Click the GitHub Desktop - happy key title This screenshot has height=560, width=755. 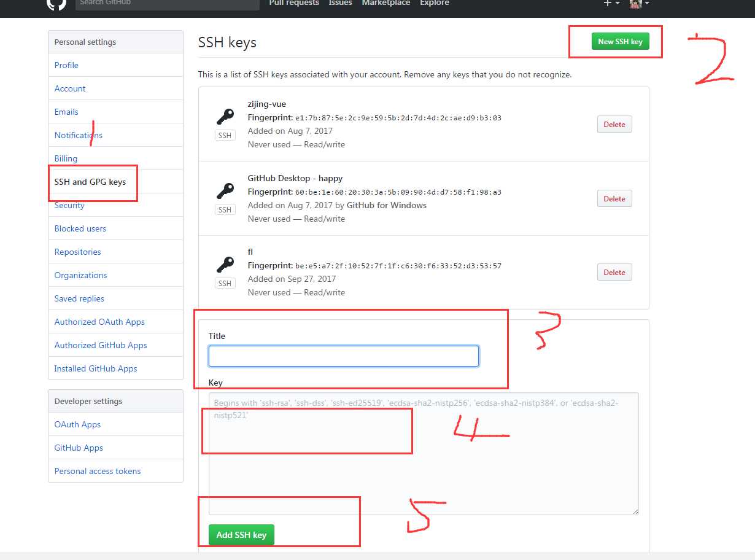pos(295,178)
